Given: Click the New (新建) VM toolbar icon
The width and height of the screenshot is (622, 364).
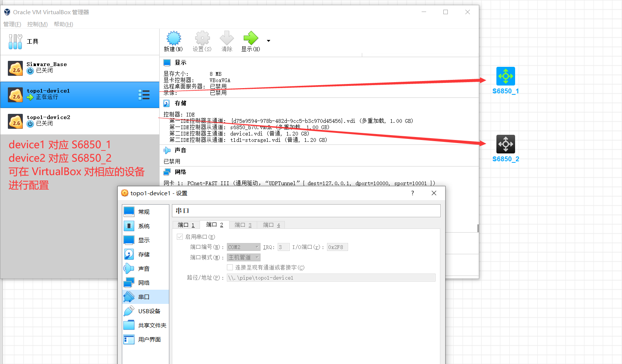Looking at the screenshot, I should (173, 38).
